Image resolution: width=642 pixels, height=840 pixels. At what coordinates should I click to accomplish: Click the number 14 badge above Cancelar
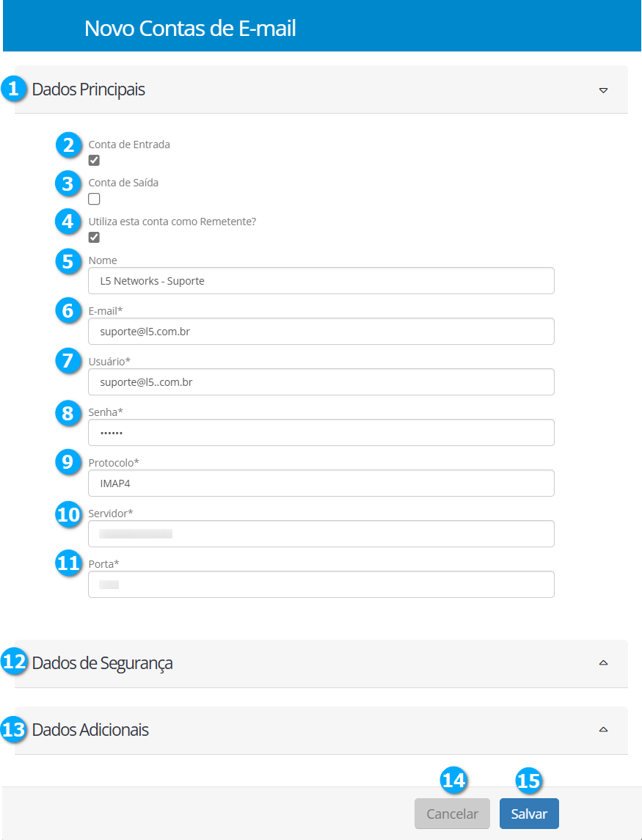(x=453, y=781)
